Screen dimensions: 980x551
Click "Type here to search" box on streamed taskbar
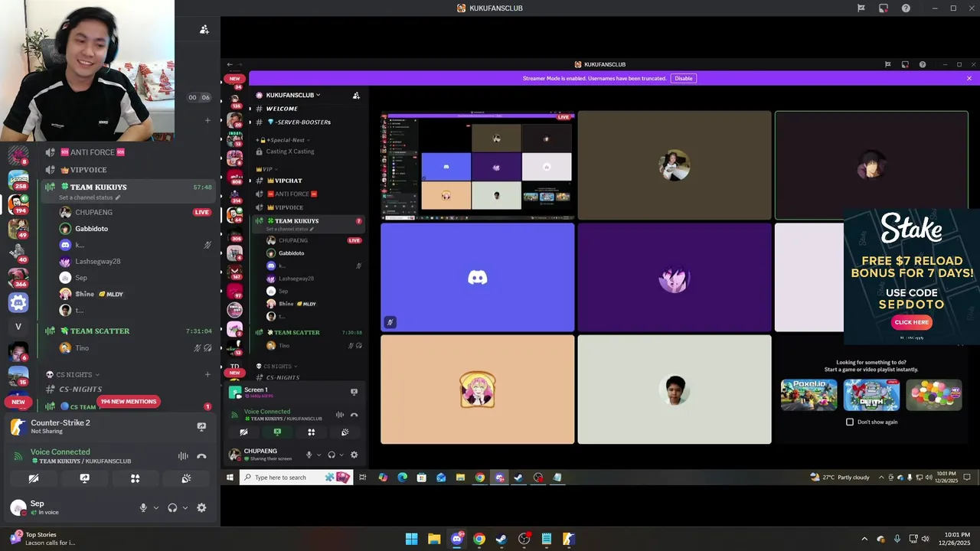point(295,478)
